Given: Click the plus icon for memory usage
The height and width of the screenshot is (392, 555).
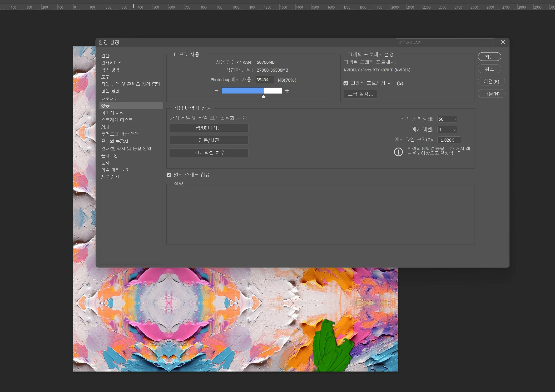Looking at the screenshot, I should coord(287,91).
